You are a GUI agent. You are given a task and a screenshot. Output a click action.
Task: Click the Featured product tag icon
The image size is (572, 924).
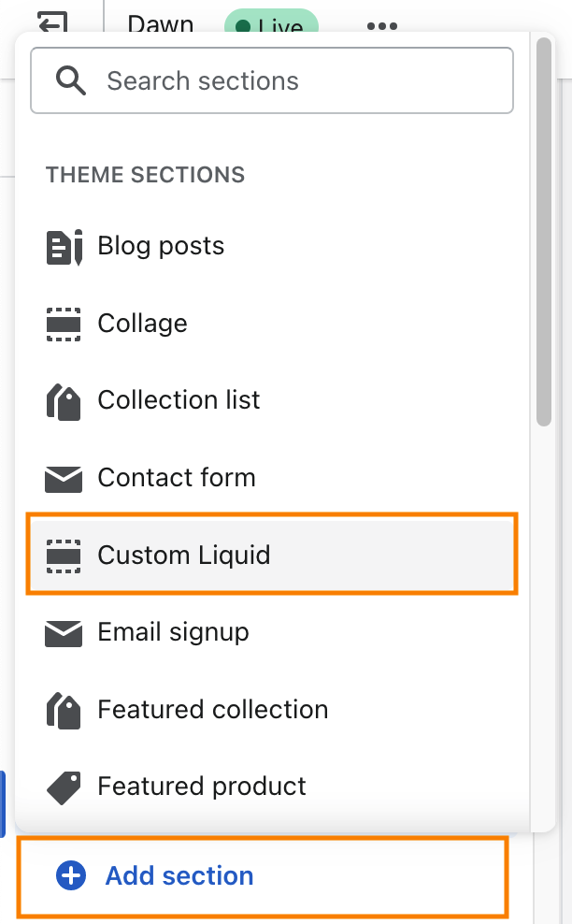pos(64,787)
